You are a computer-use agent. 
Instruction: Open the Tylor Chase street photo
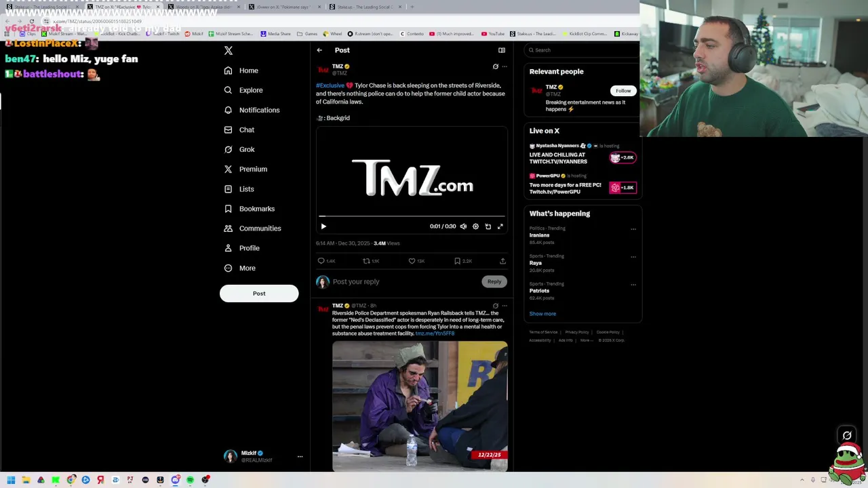420,406
